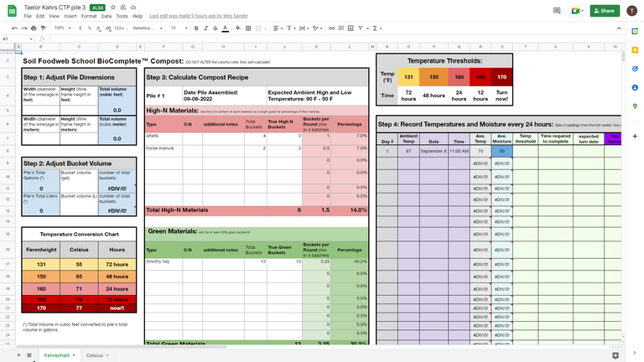Open the File menu
This screenshot has height=362, width=644.
(x=28, y=17)
